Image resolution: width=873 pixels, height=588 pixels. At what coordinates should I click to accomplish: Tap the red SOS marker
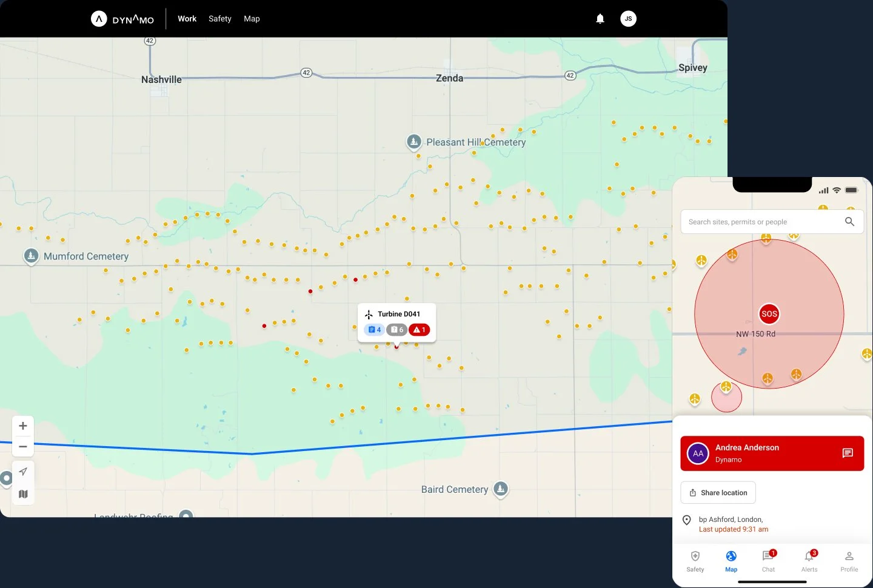click(769, 313)
